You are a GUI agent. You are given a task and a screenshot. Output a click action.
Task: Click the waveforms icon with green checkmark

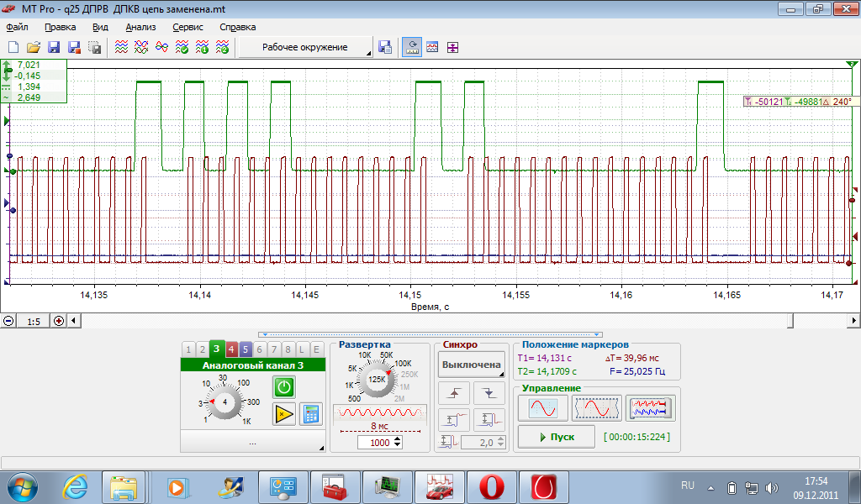(x=182, y=48)
